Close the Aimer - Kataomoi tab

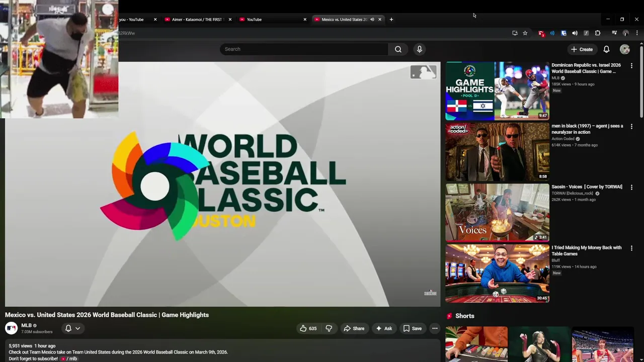coord(230,20)
